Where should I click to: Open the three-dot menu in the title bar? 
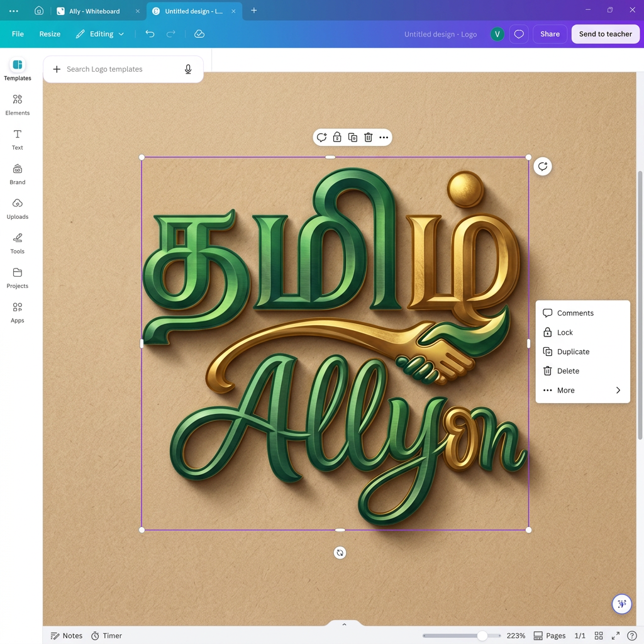[x=14, y=11]
